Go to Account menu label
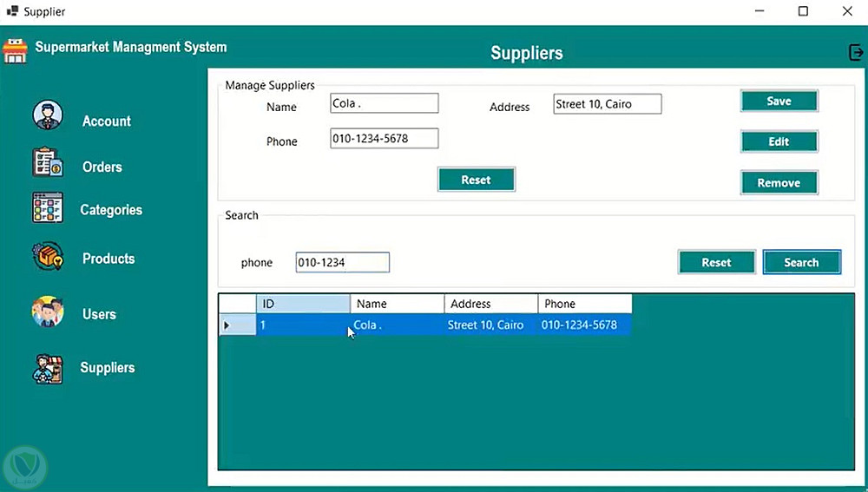 [x=106, y=121]
